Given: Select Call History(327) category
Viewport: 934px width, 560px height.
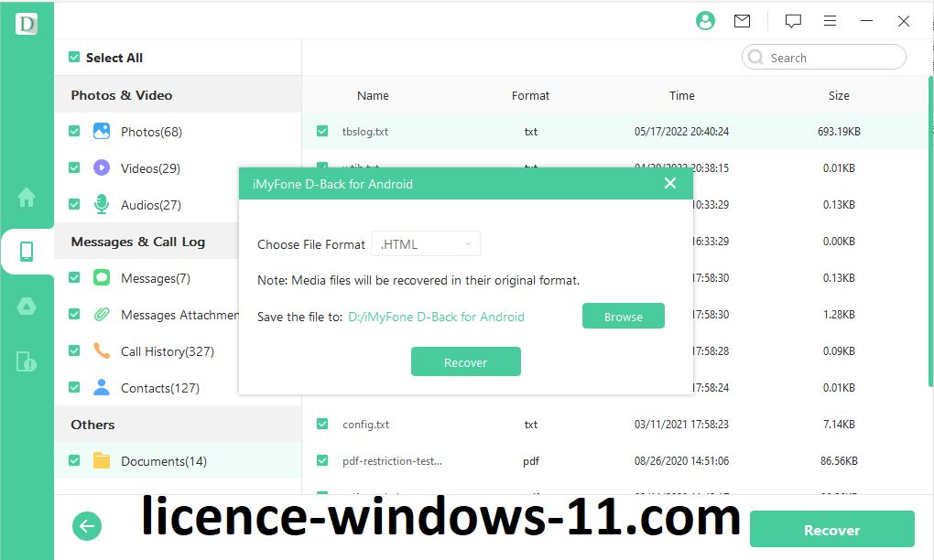Looking at the screenshot, I should coord(167,351).
